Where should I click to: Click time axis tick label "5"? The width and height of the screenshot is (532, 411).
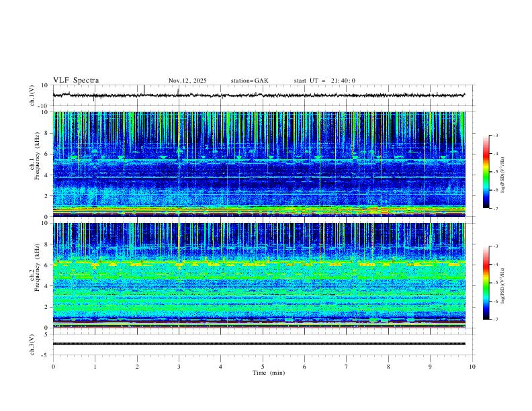pos(263,367)
